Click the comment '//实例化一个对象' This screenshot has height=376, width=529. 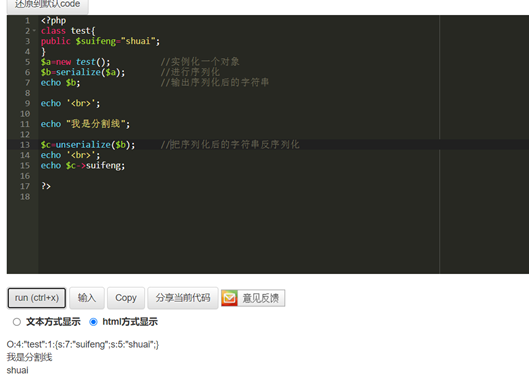point(200,62)
